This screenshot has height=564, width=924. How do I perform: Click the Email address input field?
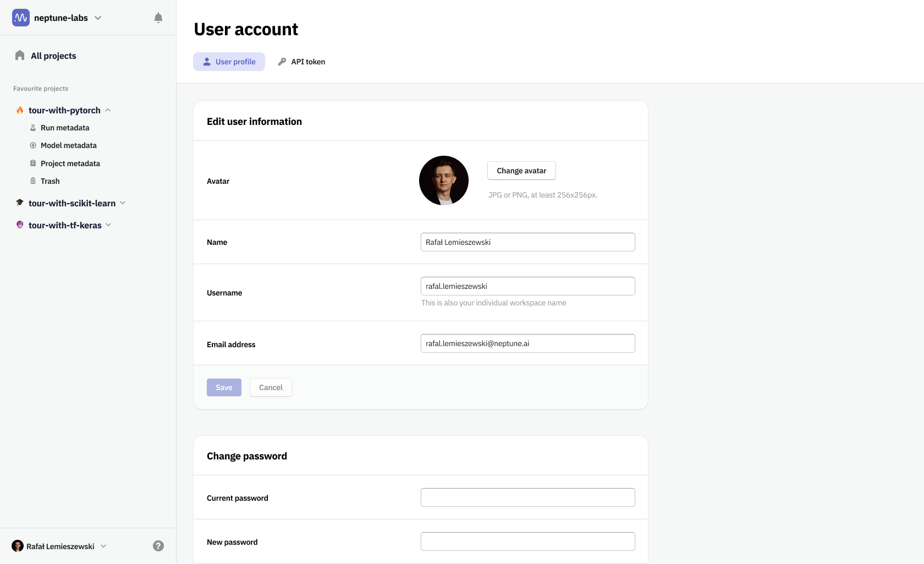click(x=527, y=343)
